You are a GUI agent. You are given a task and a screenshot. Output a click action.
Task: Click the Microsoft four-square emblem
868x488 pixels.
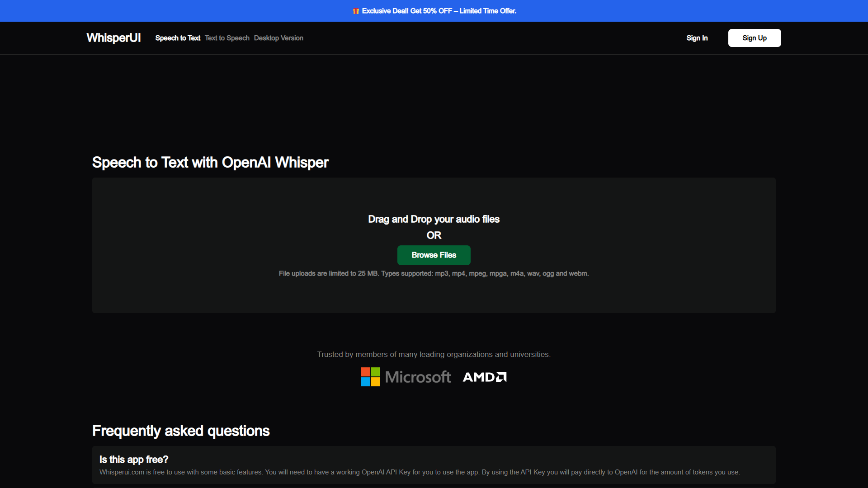pos(370,377)
